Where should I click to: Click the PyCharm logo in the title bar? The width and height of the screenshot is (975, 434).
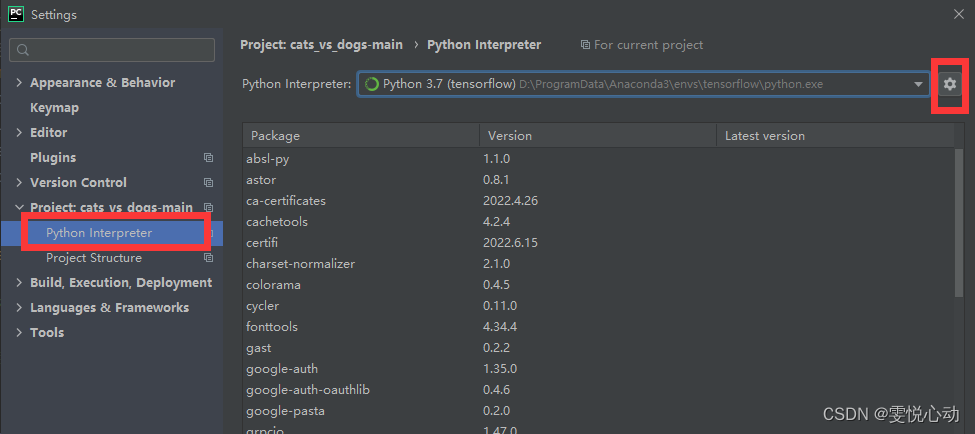click(16, 13)
